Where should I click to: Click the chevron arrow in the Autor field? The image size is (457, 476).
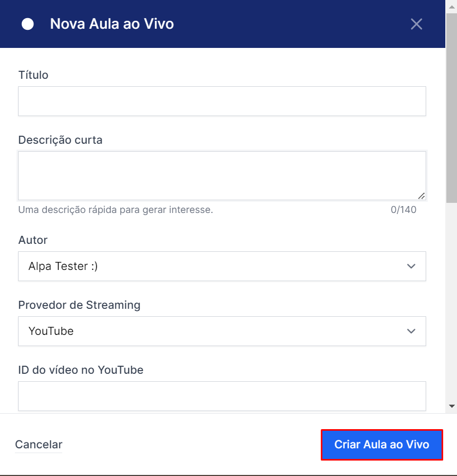pyautogui.click(x=411, y=266)
